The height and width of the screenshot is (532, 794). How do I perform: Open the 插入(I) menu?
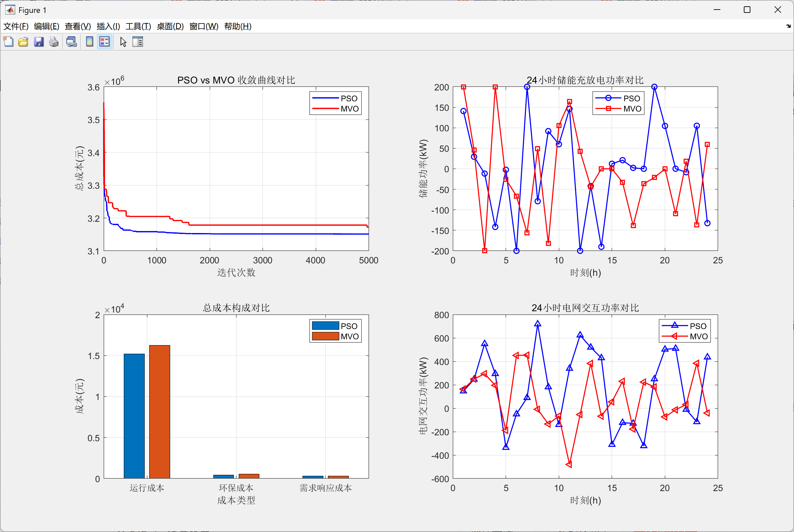pyautogui.click(x=108, y=26)
